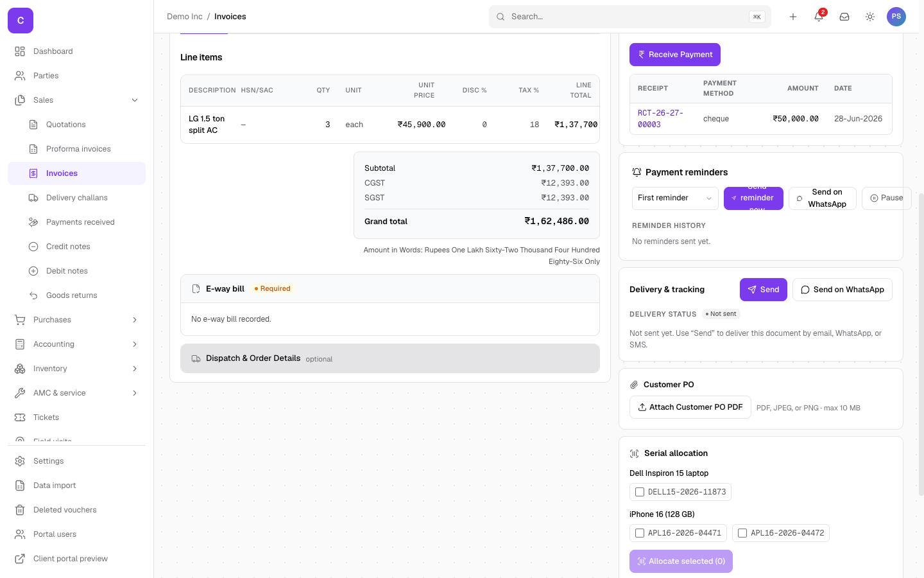Open Goods returns menu item

[x=76, y=295]
